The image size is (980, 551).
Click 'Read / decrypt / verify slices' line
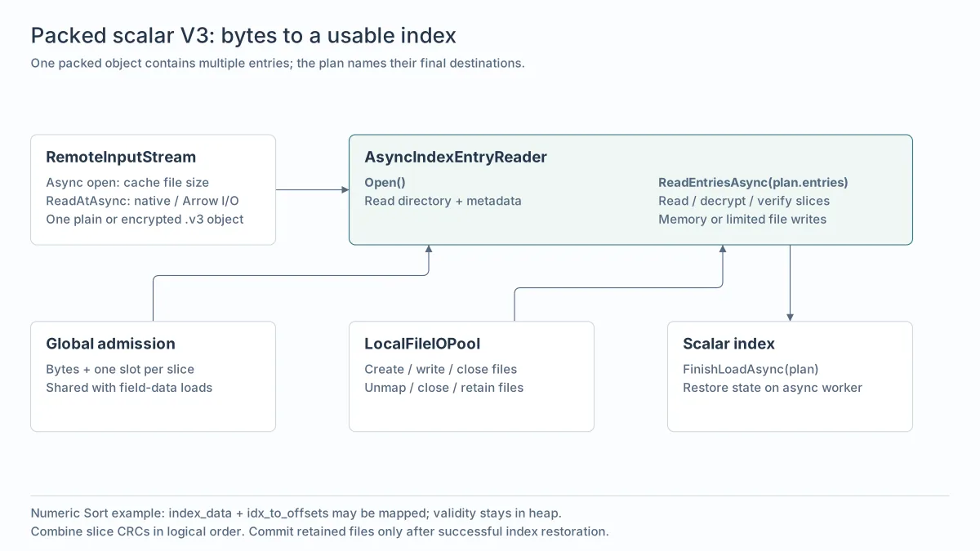click(x=744, y=201)
